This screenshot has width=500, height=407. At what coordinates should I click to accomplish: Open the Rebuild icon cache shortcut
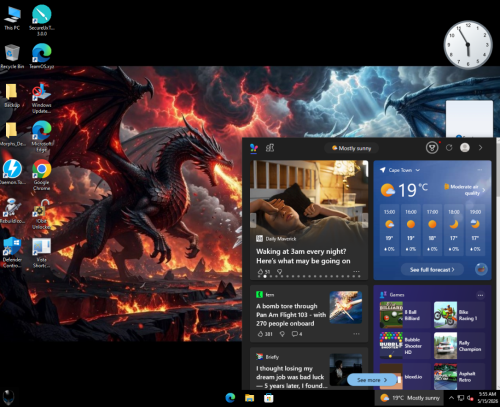pyautogui.click(x=12, y=211)
